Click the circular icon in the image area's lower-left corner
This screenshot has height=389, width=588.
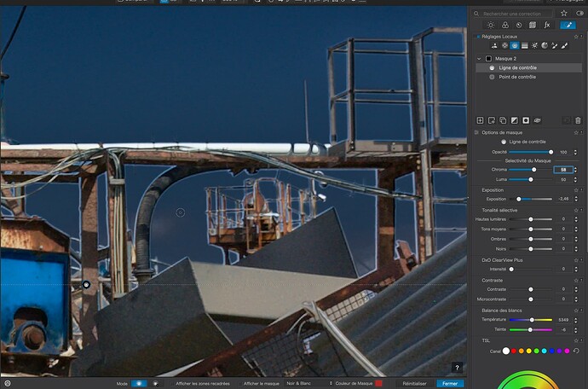point(7,383)
